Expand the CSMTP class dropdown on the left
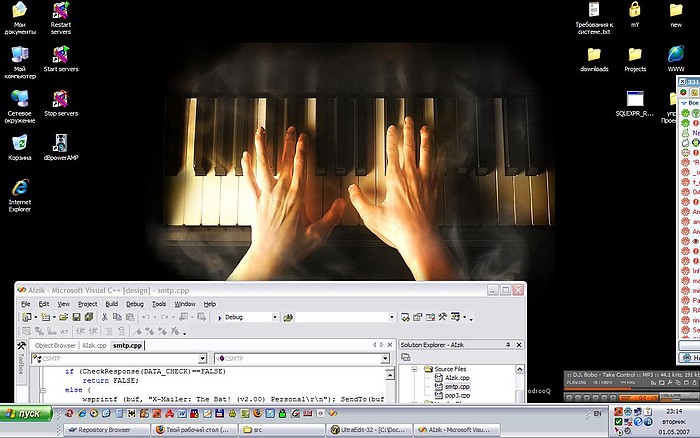This screenshot has width=700, height=438. coord(202,357)
